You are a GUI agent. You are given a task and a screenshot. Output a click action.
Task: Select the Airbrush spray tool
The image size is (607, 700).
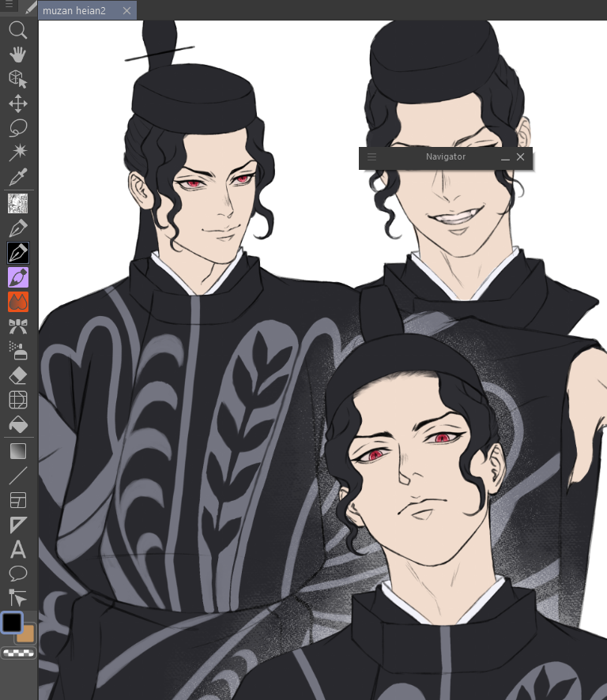[18, 351]
